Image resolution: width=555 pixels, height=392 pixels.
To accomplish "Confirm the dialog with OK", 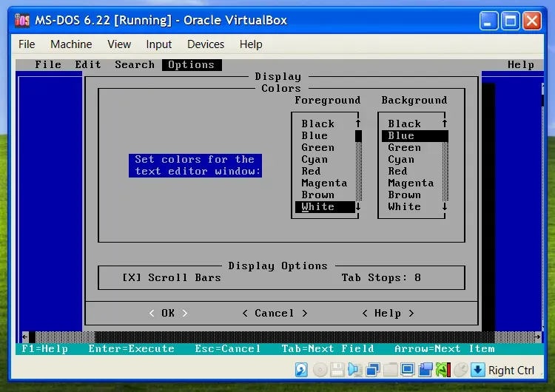I will (168, 313).
